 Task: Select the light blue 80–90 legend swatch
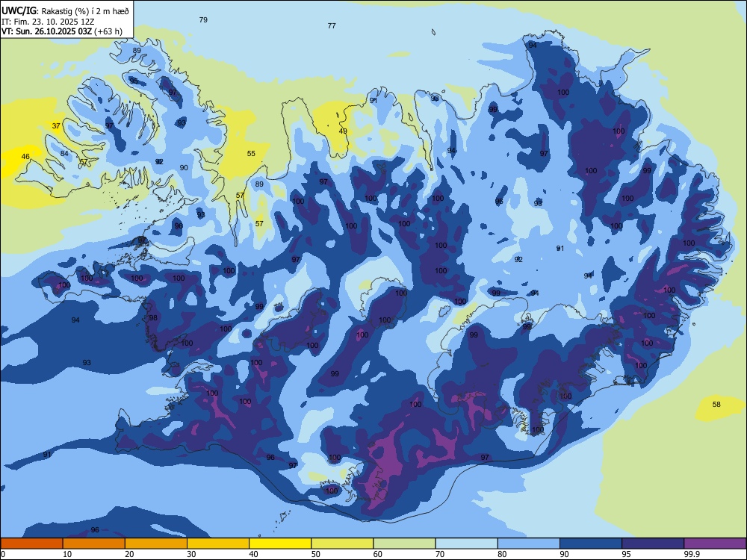click(529, 544)
